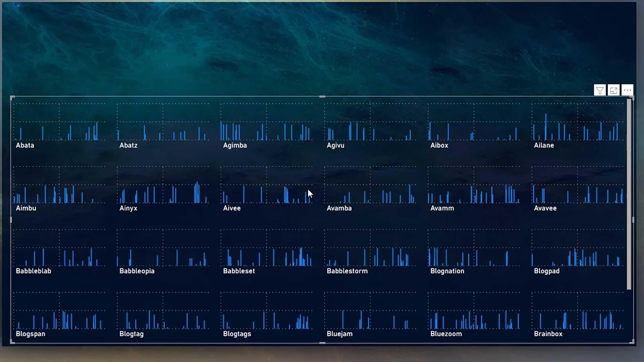Screen dimensions: 644x362
Task: Open the visual's filter icon
Action: pyautogui.click(x=600, y=90)
